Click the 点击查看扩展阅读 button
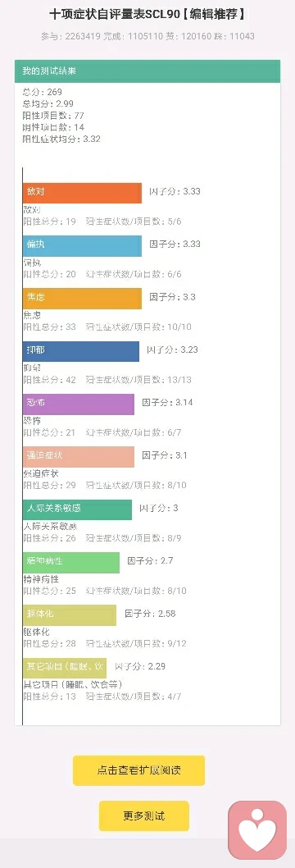The height and width of the screenshot is (868, 295). 138,770
